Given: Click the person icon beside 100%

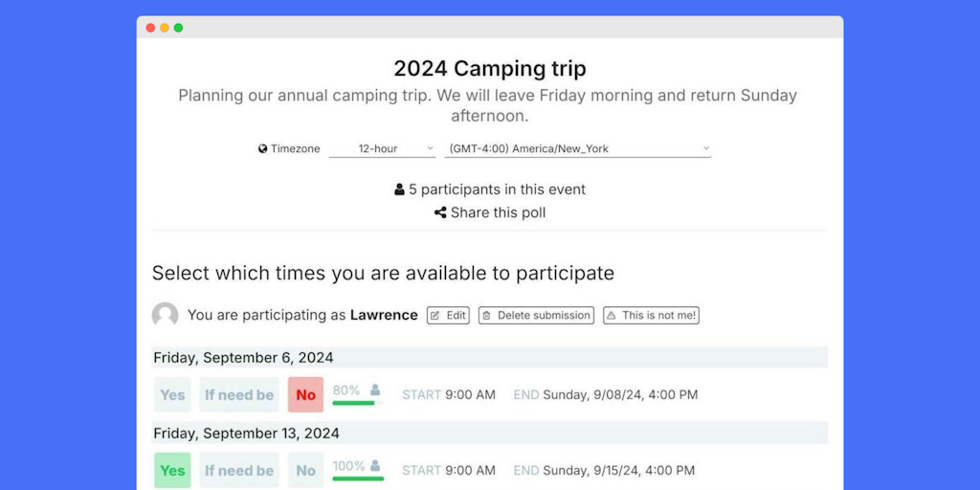Looking at the screenshot, I should [376, 465].
